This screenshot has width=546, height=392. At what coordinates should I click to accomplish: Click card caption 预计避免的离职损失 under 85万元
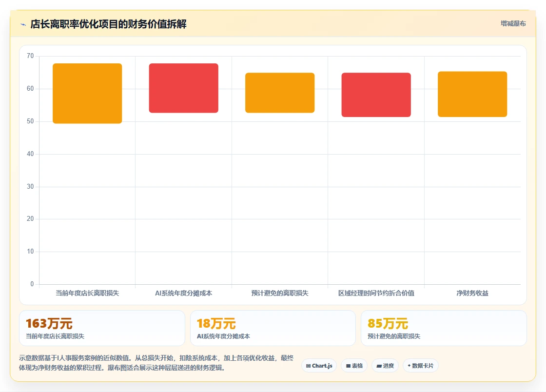[x=394, y=336]
